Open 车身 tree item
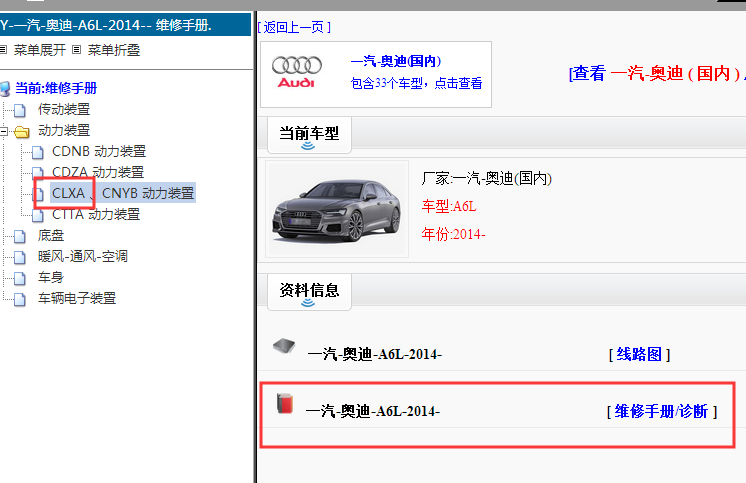The image size is (746, 483). (51, 277)
